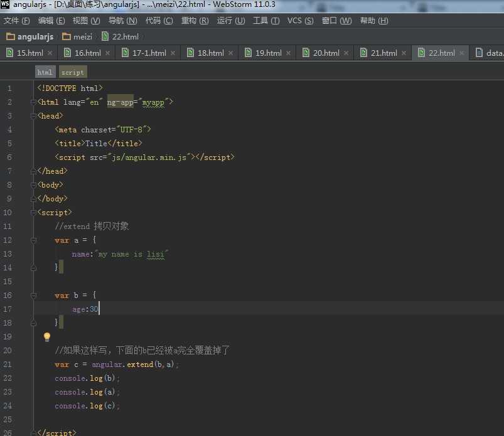Click the 20.html tab file icon
The image size is (504, 436).
point(306,53)
